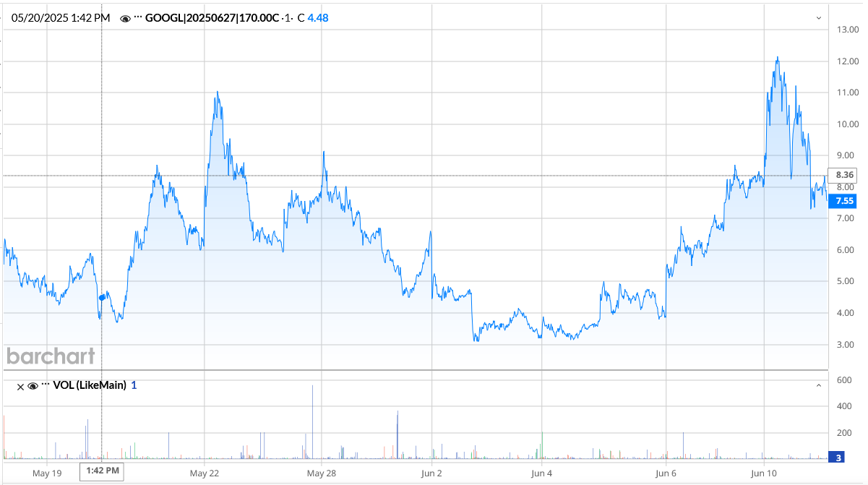Image resolution: width=868 pixels, height=485 pixels.
Task: Click the blue 1 beside VOL (LikeMain)
Action: click(x=133, y=385)
